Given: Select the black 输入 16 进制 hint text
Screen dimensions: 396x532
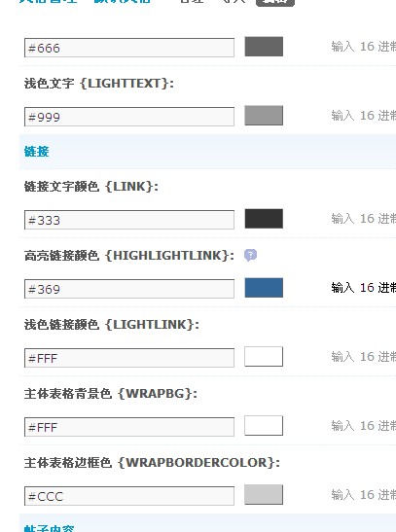Looking at the screenshot, I should pyautogui.click(x=364, y=288).
